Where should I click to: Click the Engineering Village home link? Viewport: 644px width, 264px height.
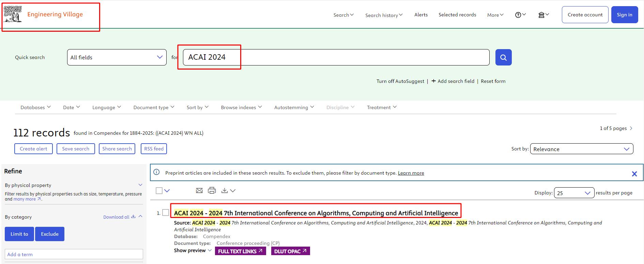click(55, 14)
